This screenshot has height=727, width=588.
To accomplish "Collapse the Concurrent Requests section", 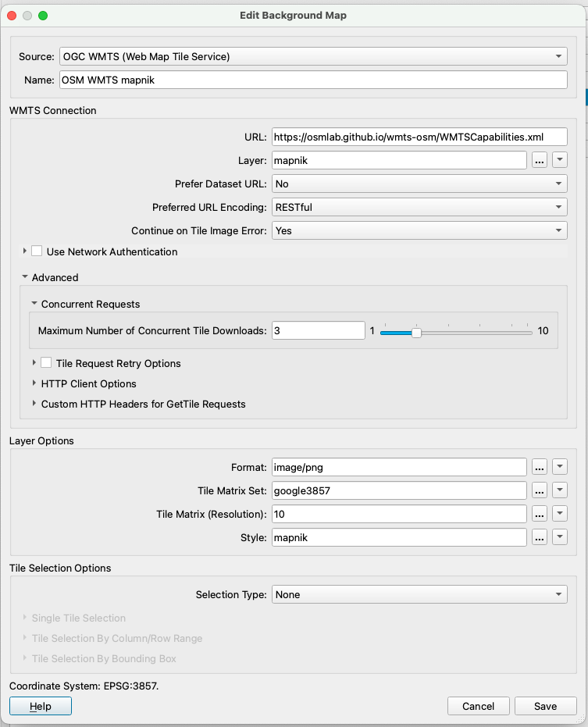I will (x=34, y=303).
